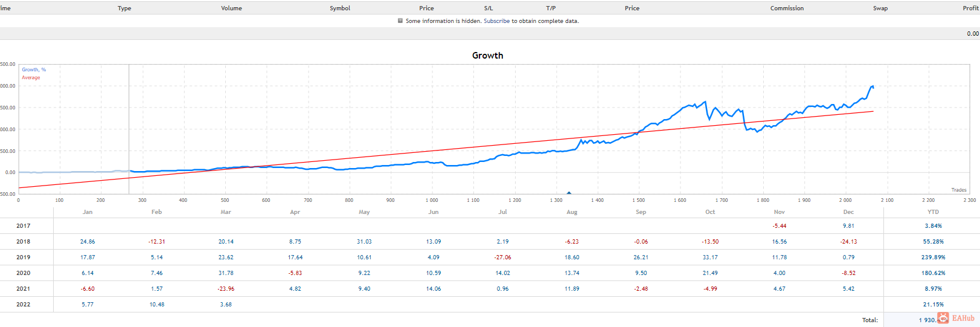Screen dimensions: 980x327
Task: Click the 2020 Mar value 31.78
Action: [x=226, y=273]
